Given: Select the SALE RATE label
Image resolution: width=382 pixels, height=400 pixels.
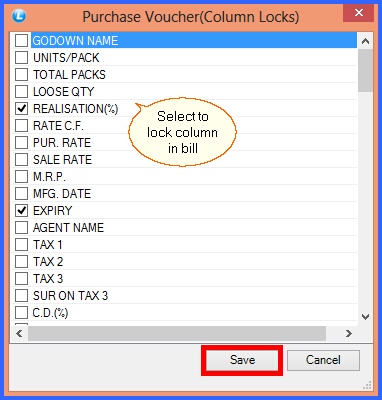Looking at the screenshot, I should point(62,160).
